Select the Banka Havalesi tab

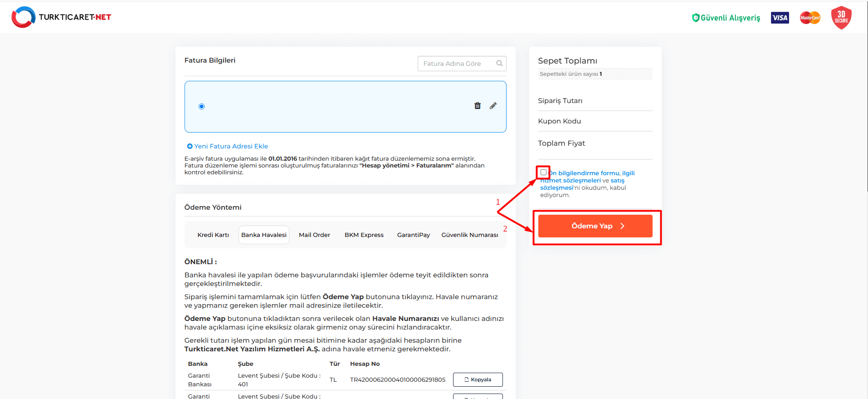[264, 235]
